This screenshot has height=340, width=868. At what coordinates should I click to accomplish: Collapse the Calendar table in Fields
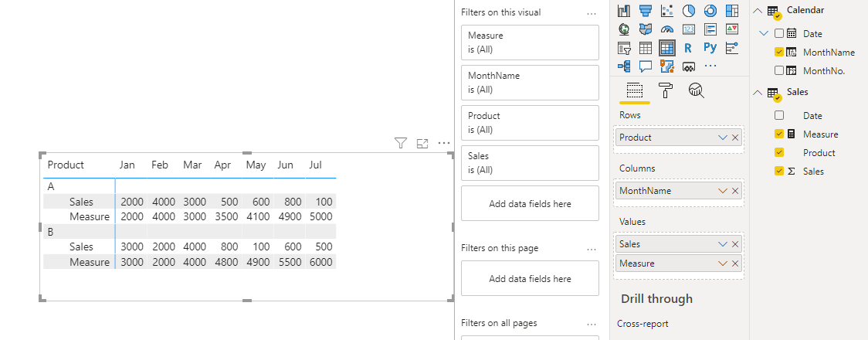758,11
